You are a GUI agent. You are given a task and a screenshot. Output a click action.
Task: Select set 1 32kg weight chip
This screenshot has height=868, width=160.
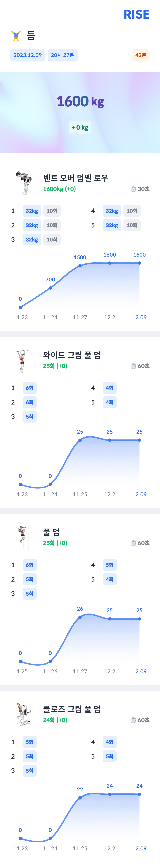32,211
